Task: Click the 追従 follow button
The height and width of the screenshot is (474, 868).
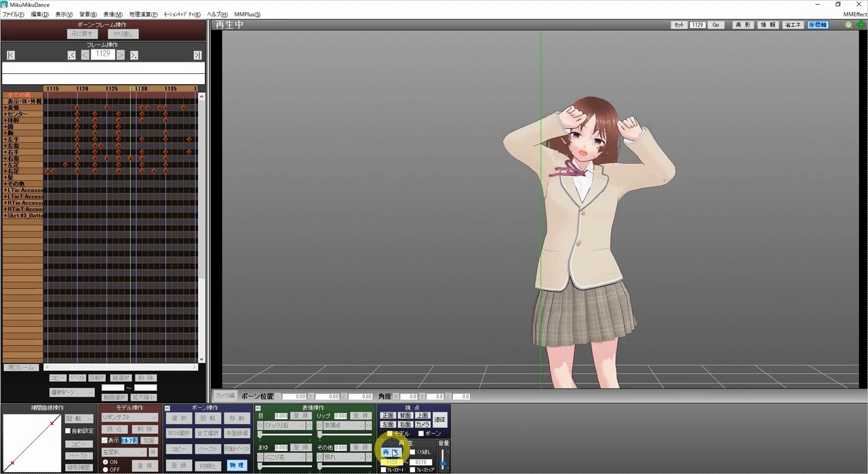Action: (440, 420)
